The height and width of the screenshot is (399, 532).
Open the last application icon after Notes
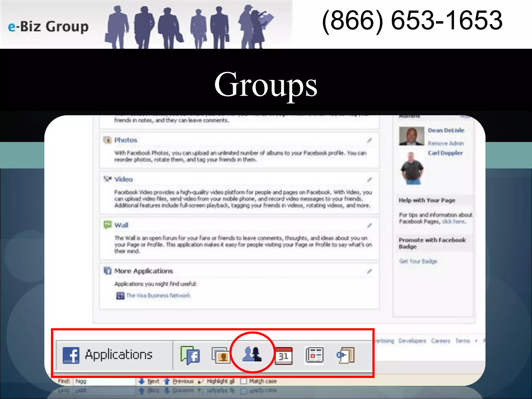[346, 355]
